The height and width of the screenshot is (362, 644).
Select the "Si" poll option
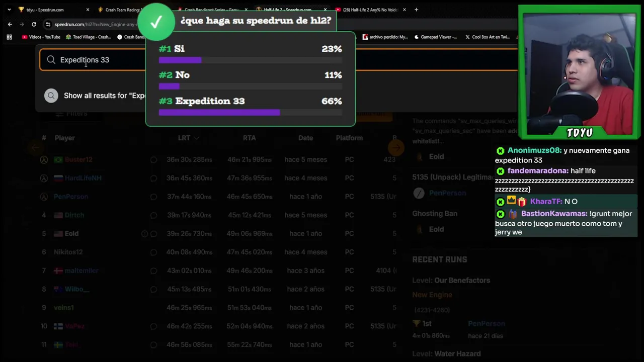point(250,55)
